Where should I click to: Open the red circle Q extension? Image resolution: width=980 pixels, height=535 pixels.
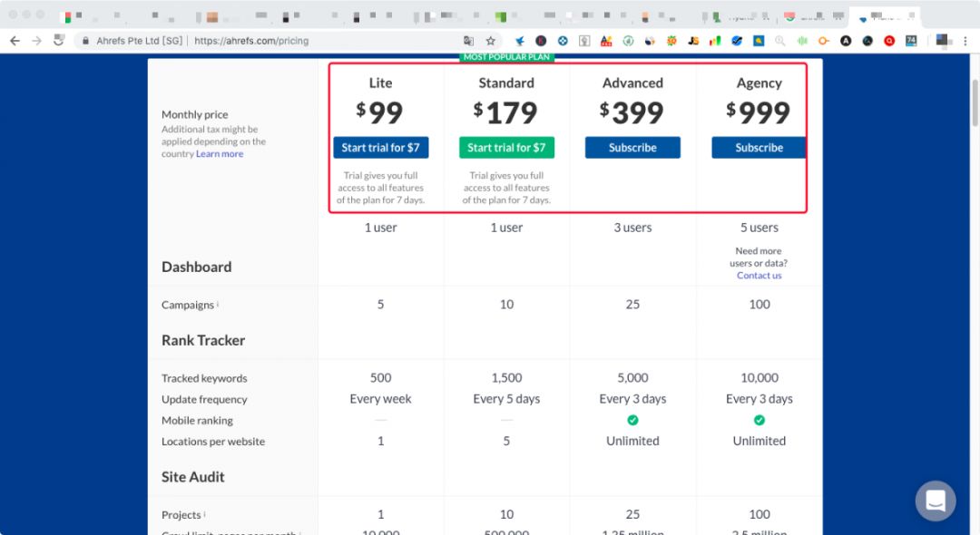click(889, 41)
